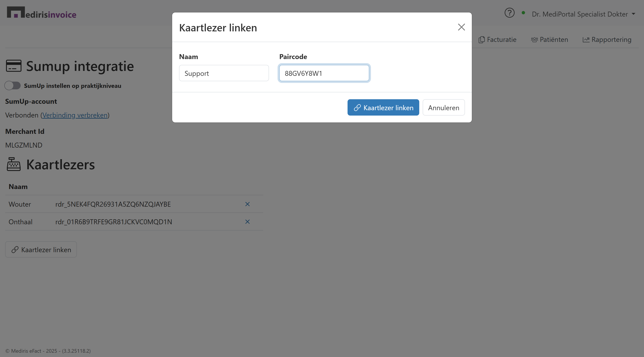The height and width of the screenshot is (357, 644).
Task: Click Kaartlezer linken button below table
Action: tap(41, 249)
